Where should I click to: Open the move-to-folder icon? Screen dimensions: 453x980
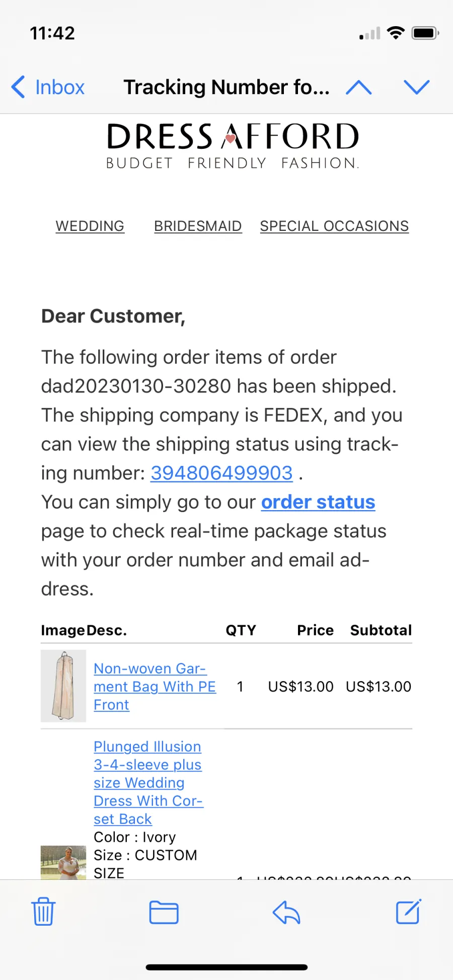(164, 913)
